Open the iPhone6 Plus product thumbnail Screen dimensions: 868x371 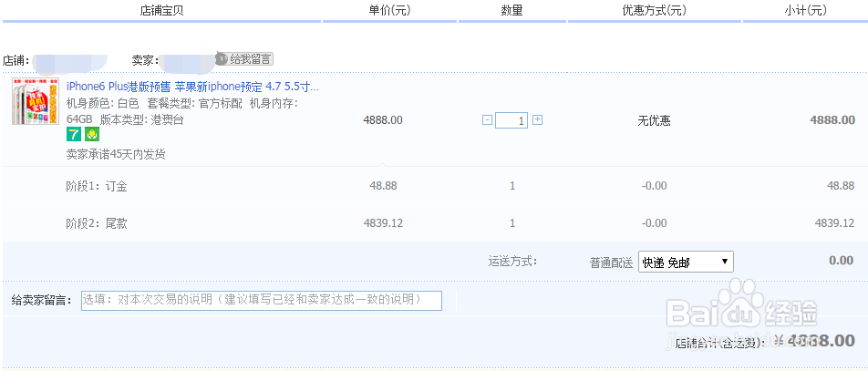(36, 101)
